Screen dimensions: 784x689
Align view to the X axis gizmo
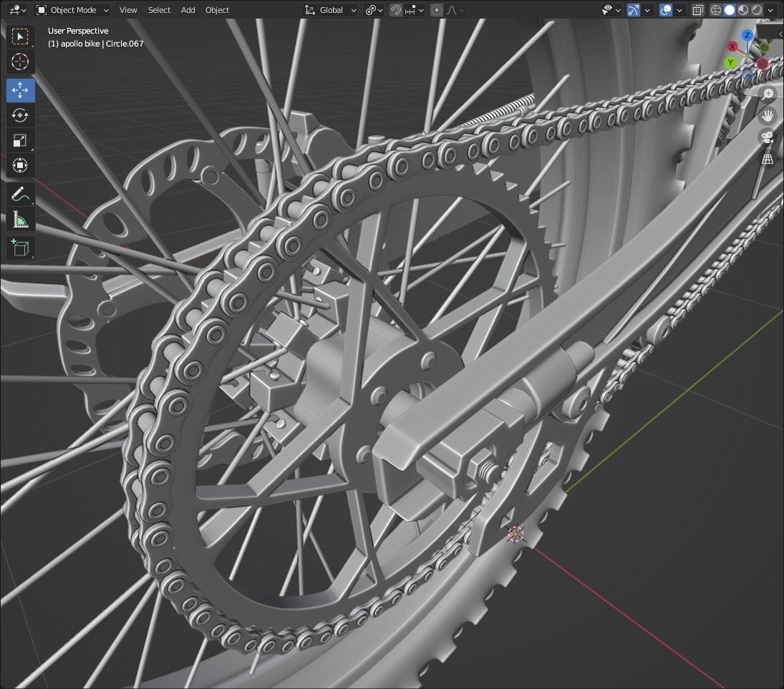pos(732,47)
